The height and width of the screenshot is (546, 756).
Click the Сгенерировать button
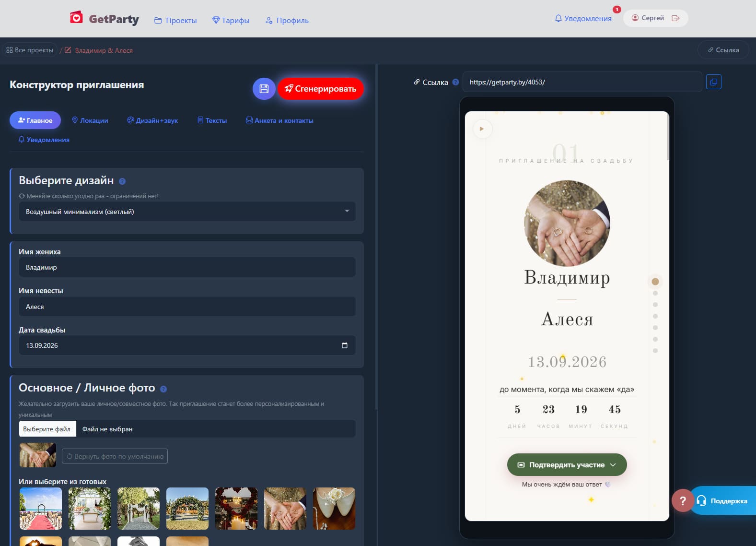coord(320,89)
